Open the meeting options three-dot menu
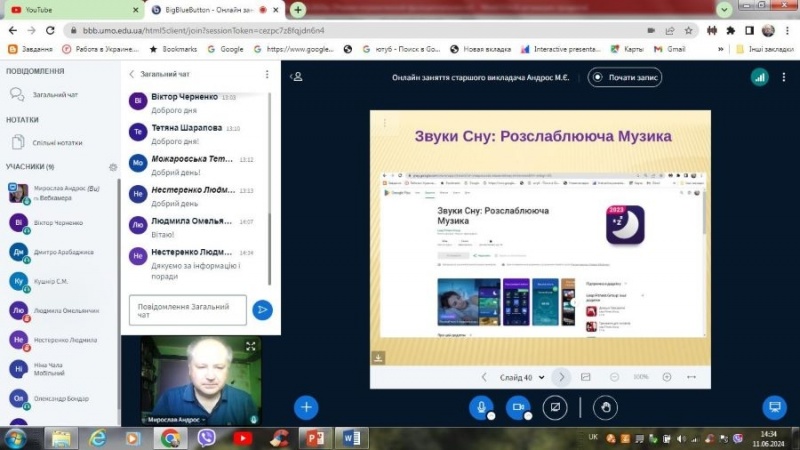 [784, 78]
